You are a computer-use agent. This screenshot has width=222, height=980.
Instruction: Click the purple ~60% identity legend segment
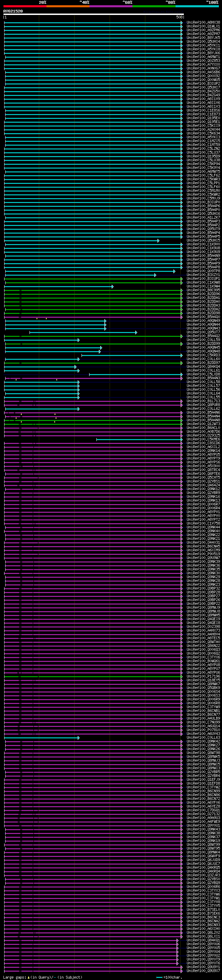click(111, 6)
